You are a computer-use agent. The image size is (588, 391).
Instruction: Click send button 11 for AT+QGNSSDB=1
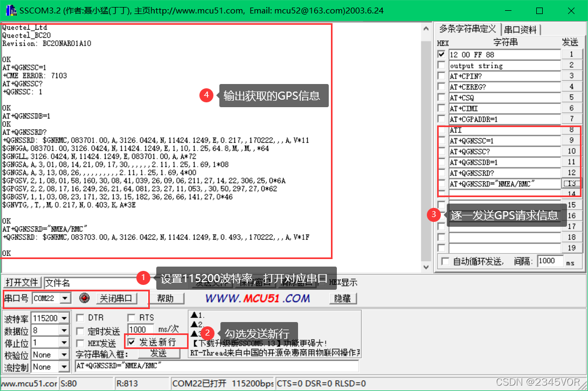571,162
